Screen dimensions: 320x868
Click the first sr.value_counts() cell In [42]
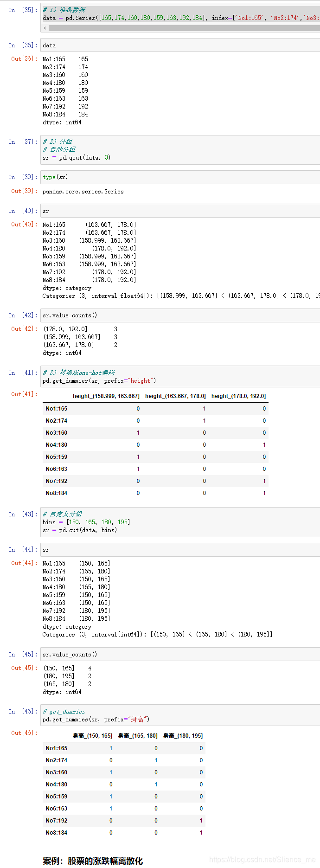180,315
